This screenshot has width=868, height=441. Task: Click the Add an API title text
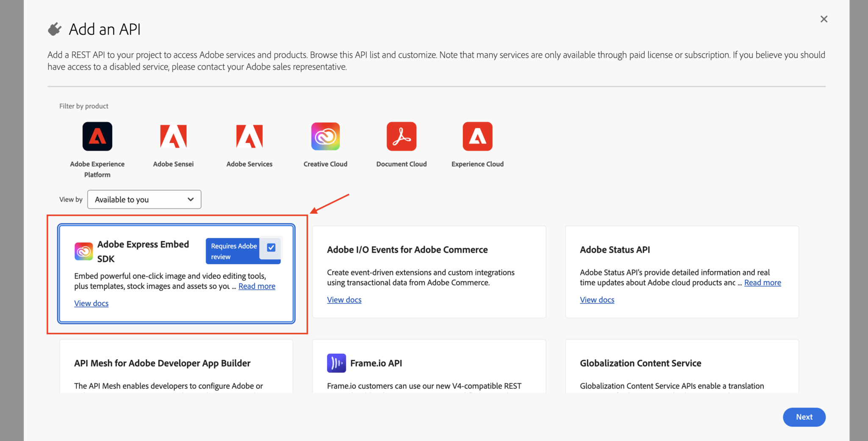pos(105,29)
